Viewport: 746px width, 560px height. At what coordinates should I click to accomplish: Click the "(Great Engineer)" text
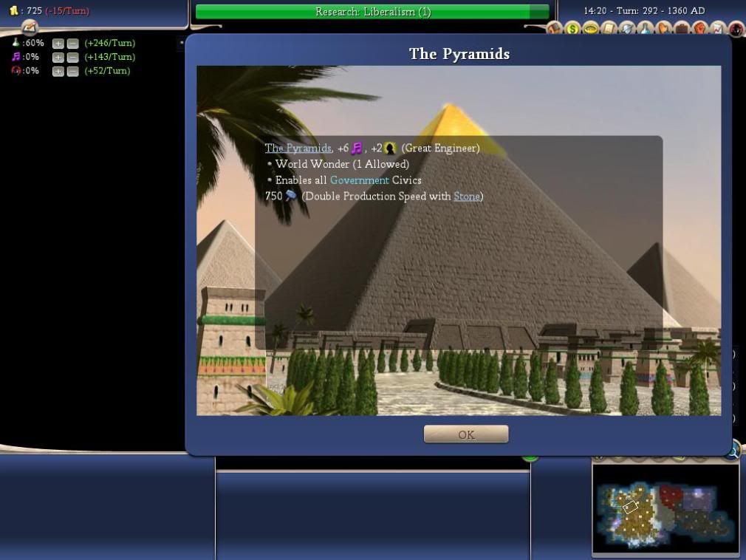pos(440,148)
